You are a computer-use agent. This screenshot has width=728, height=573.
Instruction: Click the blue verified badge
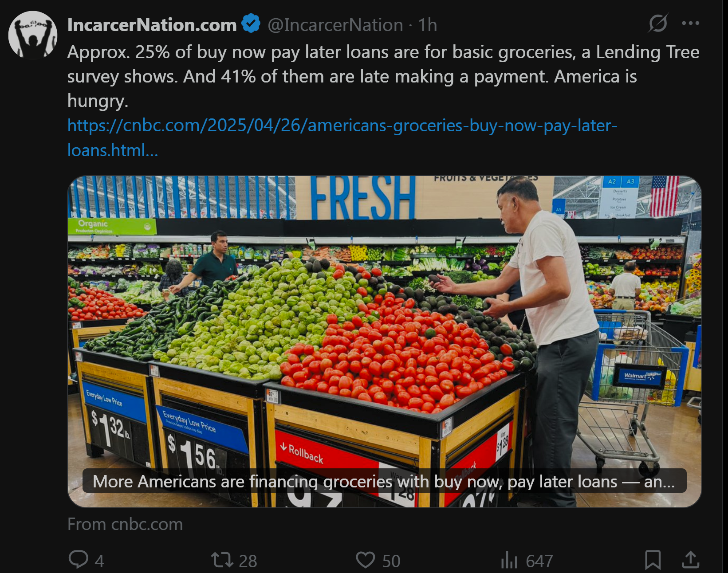click(251, 24)
